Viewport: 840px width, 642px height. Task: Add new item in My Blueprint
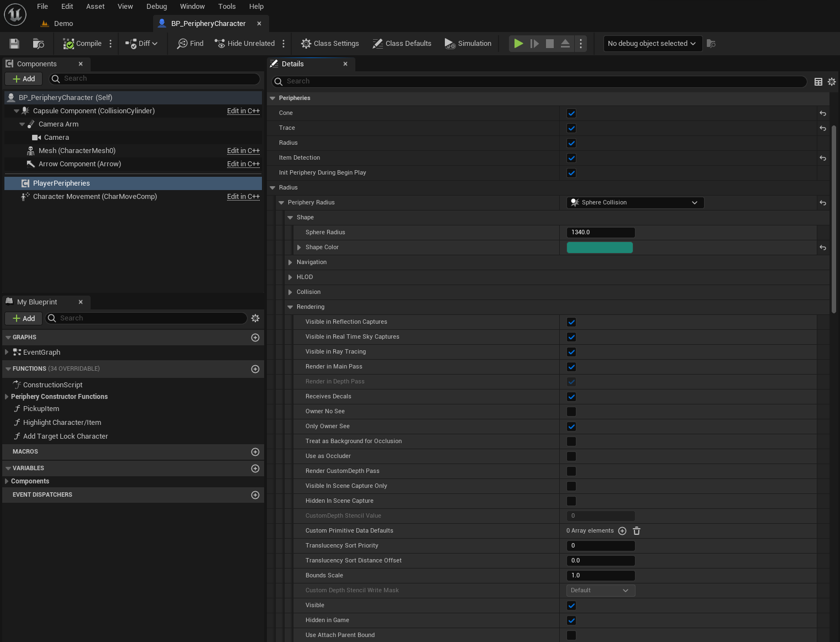(x=24, y=319)
